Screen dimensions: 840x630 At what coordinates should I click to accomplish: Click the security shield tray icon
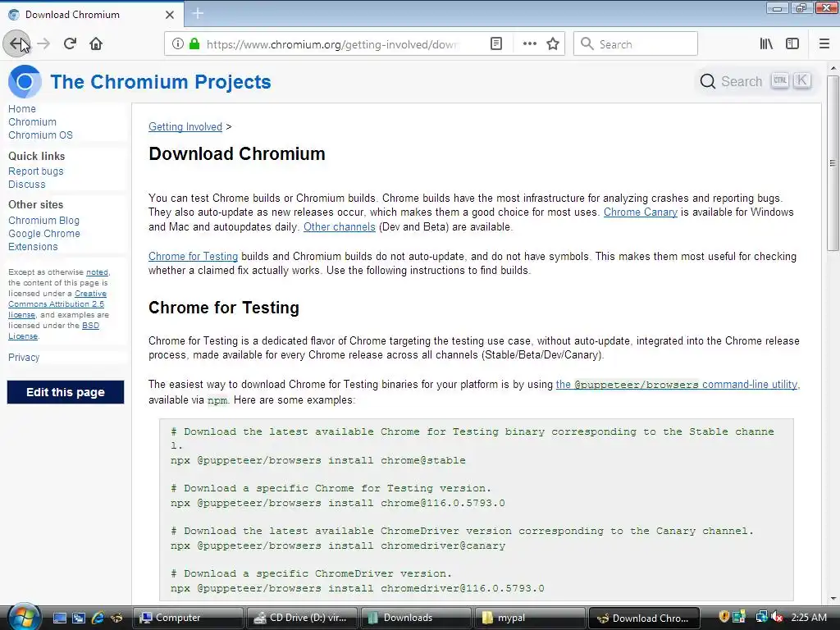point(724,617)
